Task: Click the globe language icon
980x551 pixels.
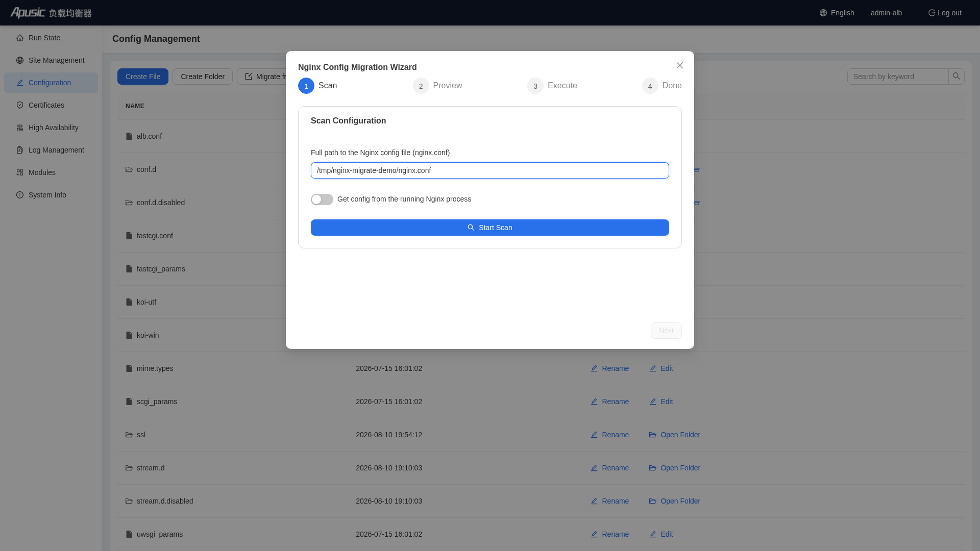Action: pos(823,13)
